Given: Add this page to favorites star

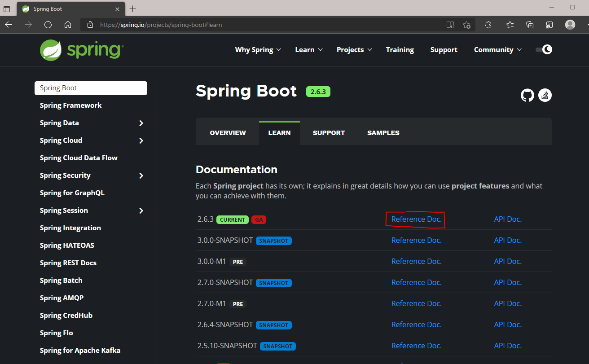Looking at the screenshot, I should (x=466, y=25).
